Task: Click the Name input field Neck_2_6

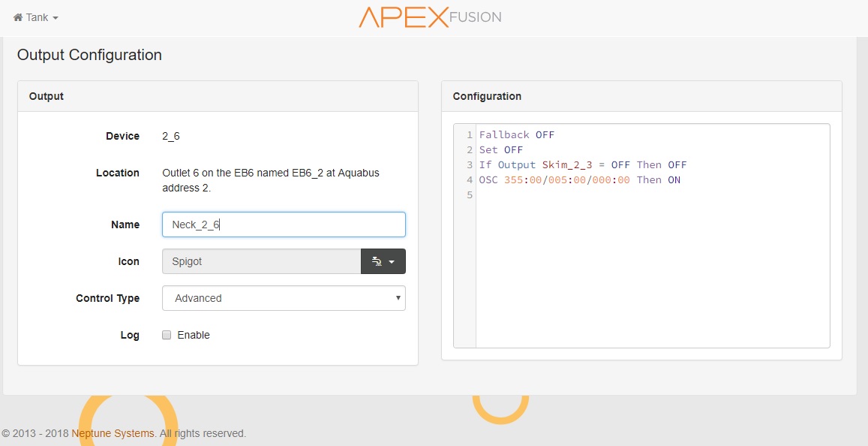Action: coord(284,225)
